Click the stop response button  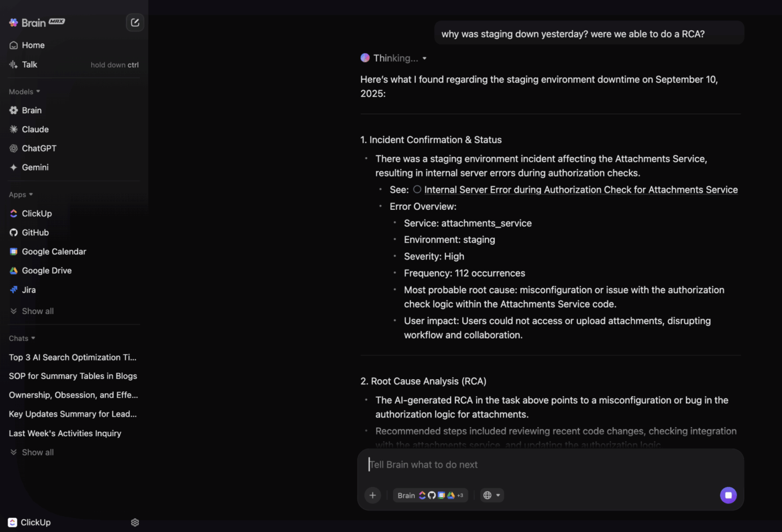click(x=728, y=495)
